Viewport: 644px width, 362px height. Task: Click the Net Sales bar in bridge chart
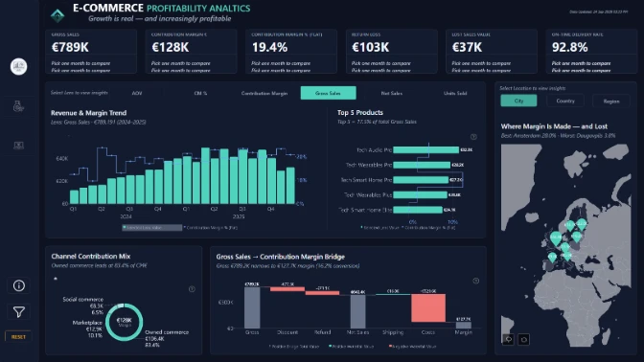[x=357, y=311]
